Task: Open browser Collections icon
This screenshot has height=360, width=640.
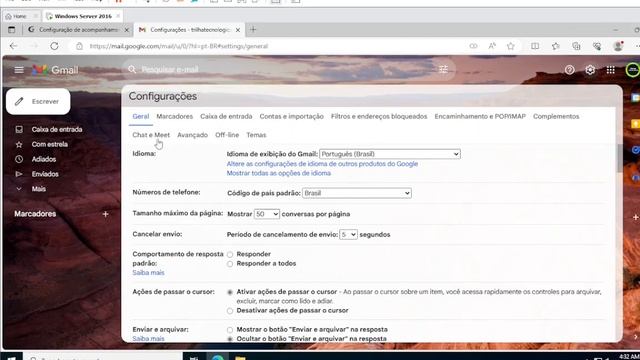Action: pyautogui.click(x=576, y=46)
